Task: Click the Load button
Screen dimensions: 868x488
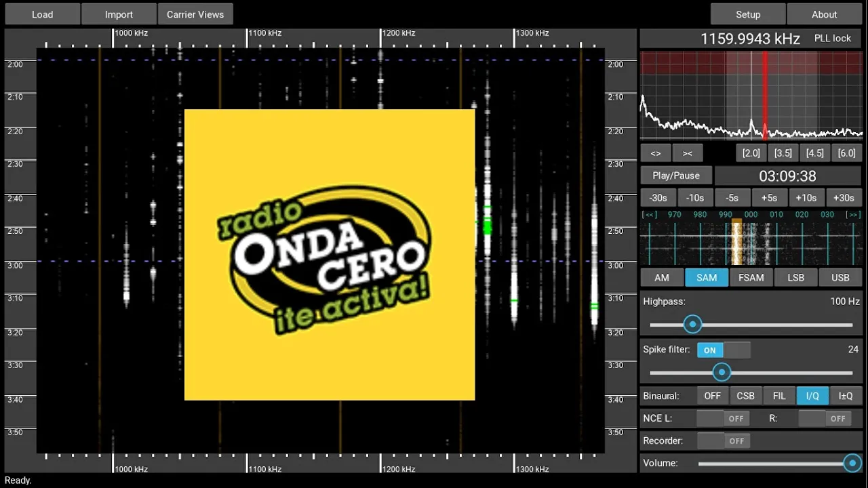Action: pos(42,14)
